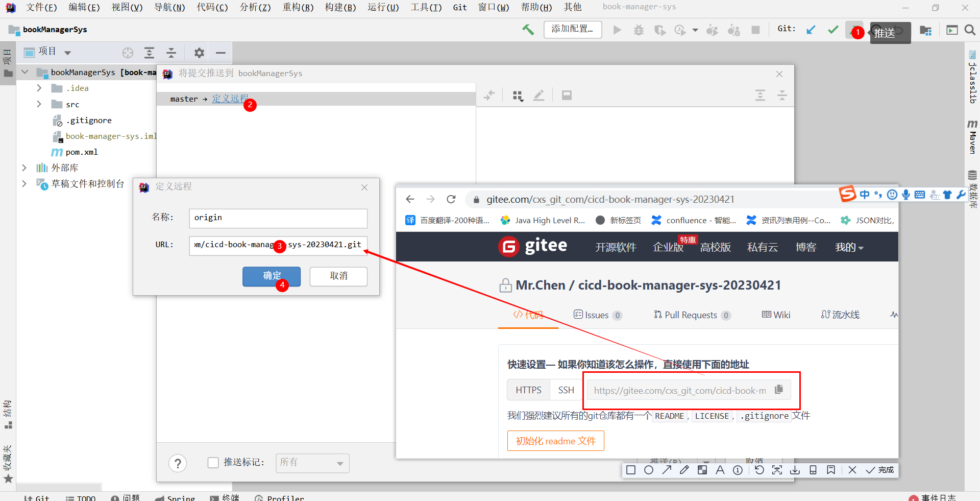The image size is (980, 501).
Task: Collapse the bookManagerSys root node
Action: point(24,72)
